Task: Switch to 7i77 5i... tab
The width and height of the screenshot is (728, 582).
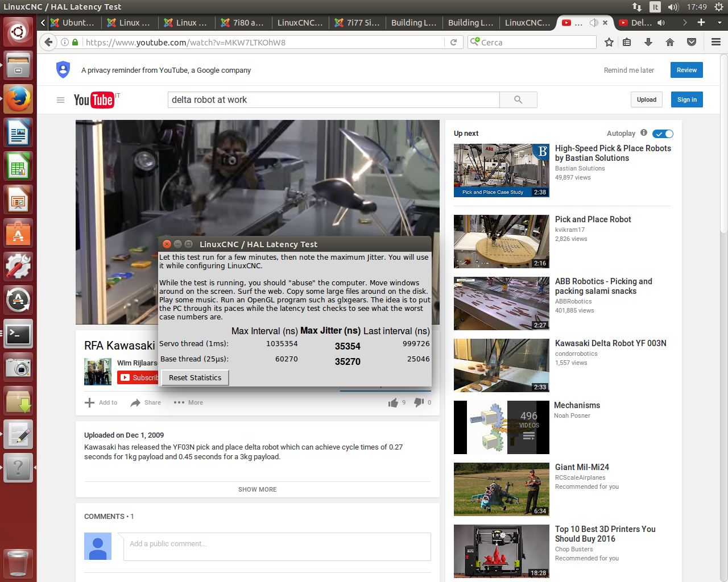Action: click(357, 23)
